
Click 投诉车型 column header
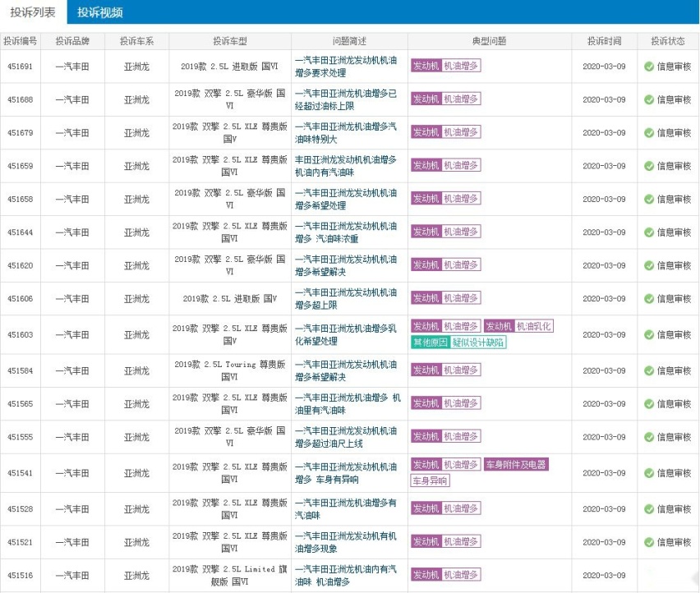230,41
